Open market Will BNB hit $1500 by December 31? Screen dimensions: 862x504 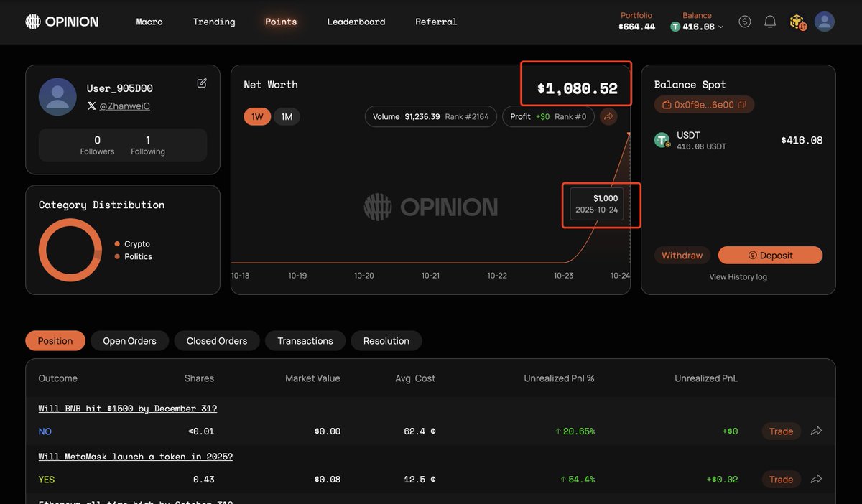128,409
